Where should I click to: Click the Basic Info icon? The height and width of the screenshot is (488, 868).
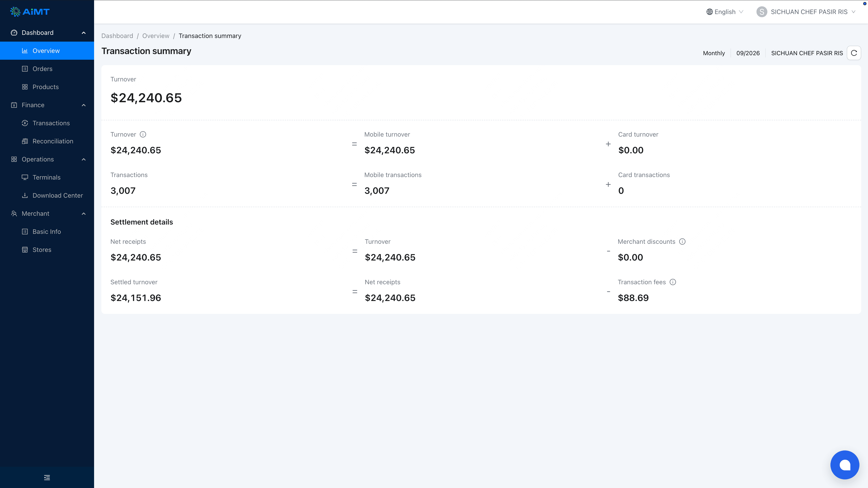(25, 232)
